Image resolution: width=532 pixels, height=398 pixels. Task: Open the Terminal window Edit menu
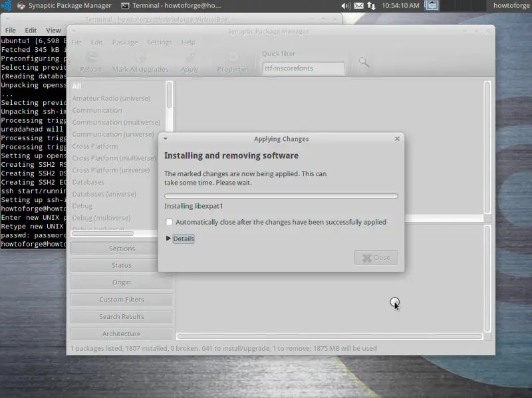[x=31, y=30]
